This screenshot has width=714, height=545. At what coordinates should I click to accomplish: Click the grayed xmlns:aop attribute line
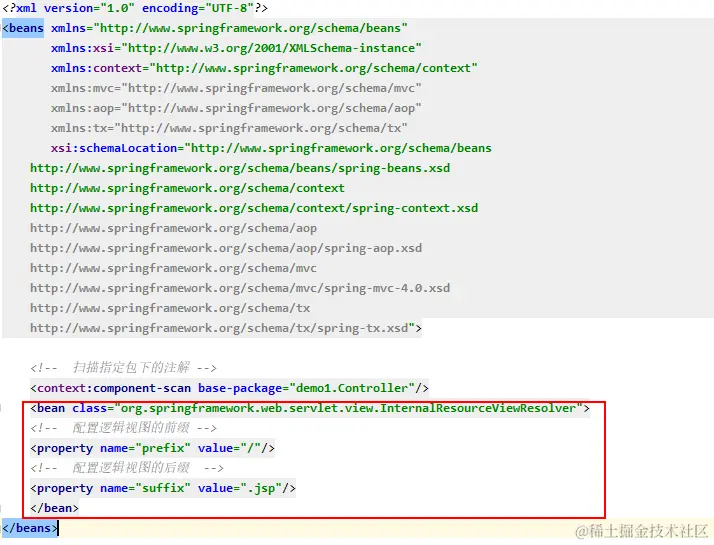point(236,108)
